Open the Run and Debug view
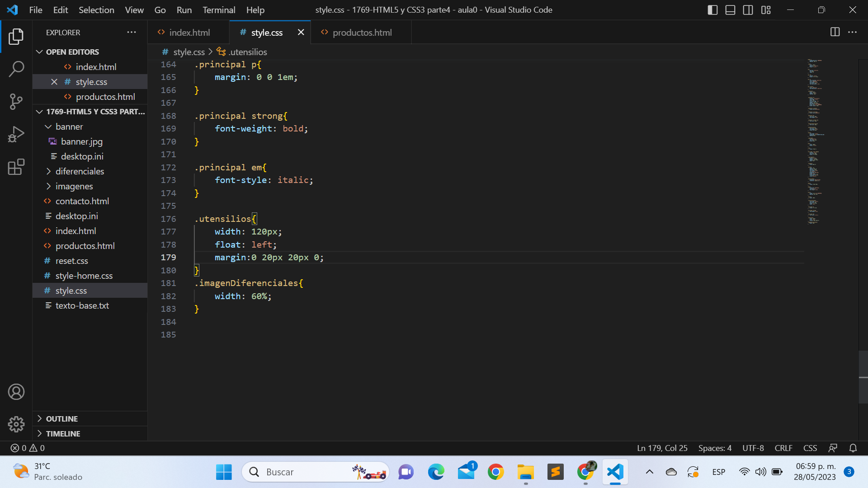Screen dimensions: 868x488 tap(16, 134)
